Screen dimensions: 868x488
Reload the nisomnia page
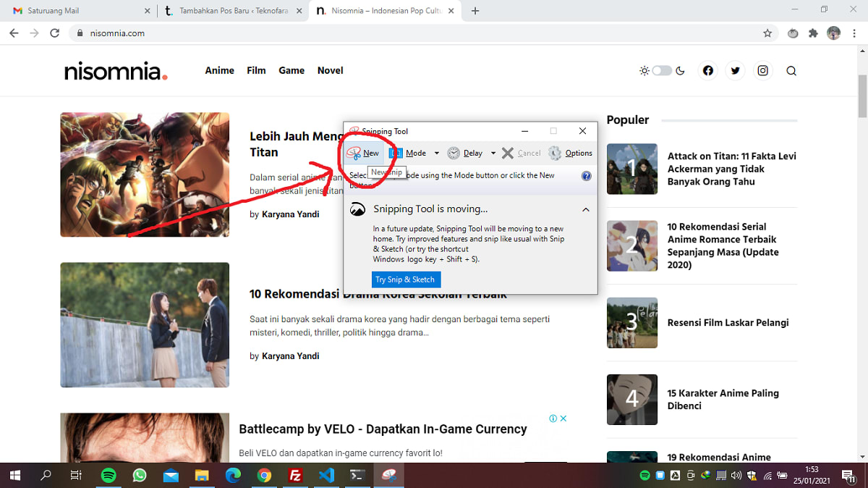tap(54, 33)
